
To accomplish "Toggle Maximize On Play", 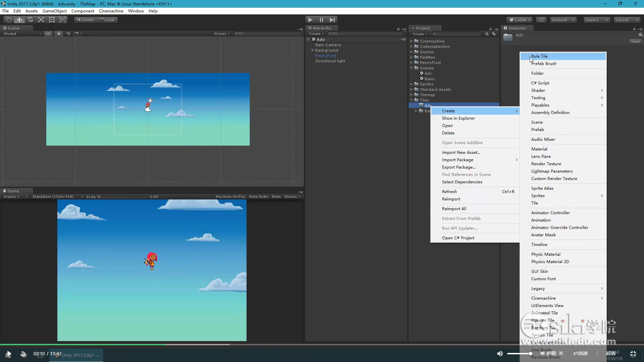I will point(230,197).
